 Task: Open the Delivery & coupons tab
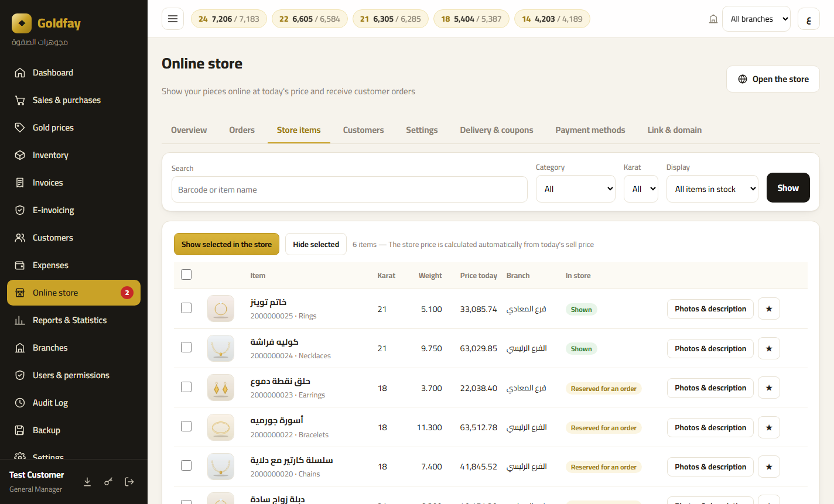click(x=497, y=130)
